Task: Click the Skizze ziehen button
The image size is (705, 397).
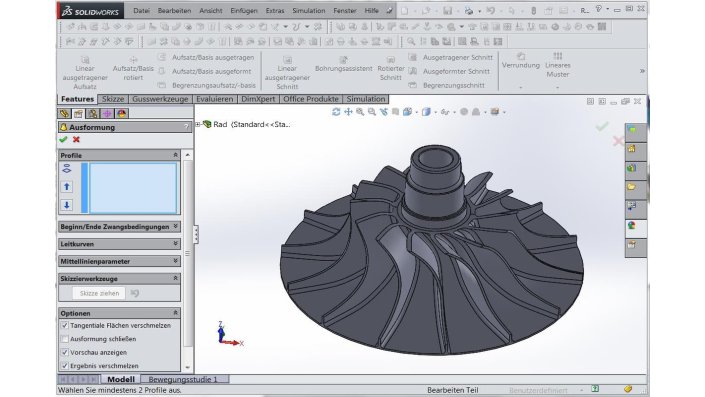Action: [x=99, y=293]
